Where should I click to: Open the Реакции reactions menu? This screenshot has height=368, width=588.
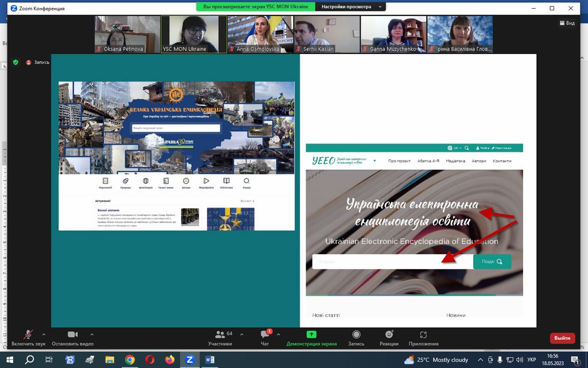(389, 335)
